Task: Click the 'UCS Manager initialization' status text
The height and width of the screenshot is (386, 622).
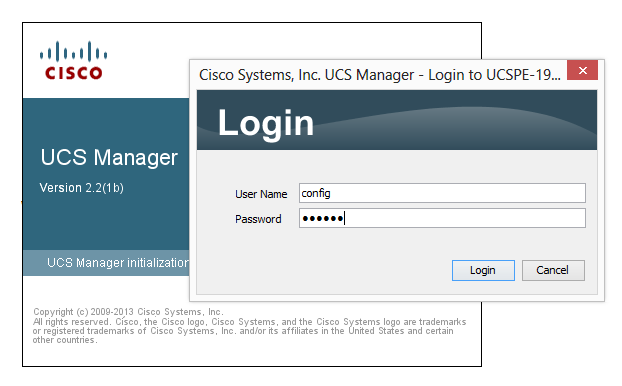Action: 118,263
